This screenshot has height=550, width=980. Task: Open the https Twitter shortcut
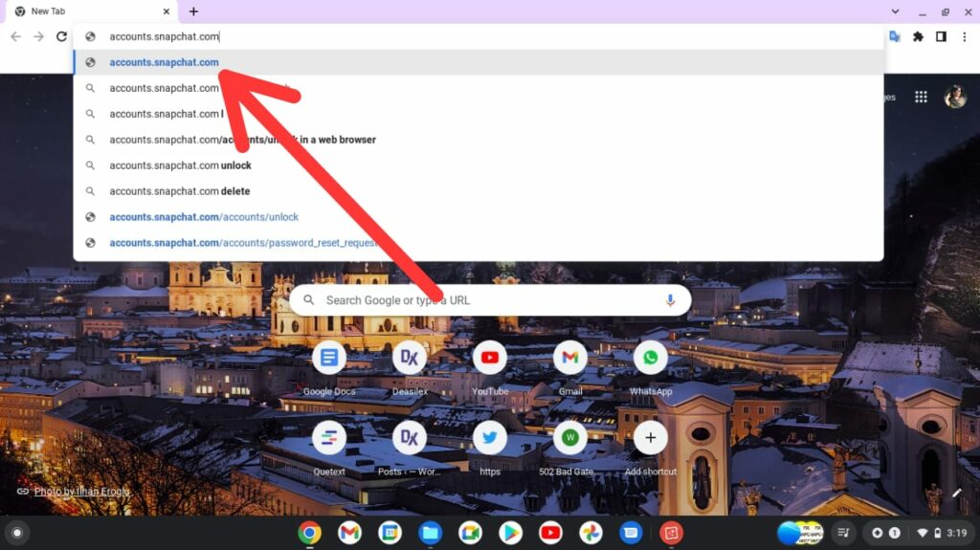coord(490,449)
